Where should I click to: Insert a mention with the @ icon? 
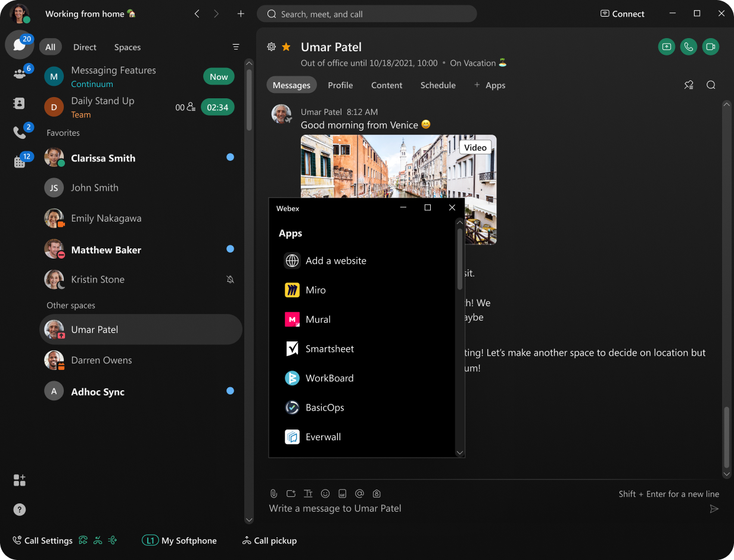pyautogui.click(x=359, y=493)
